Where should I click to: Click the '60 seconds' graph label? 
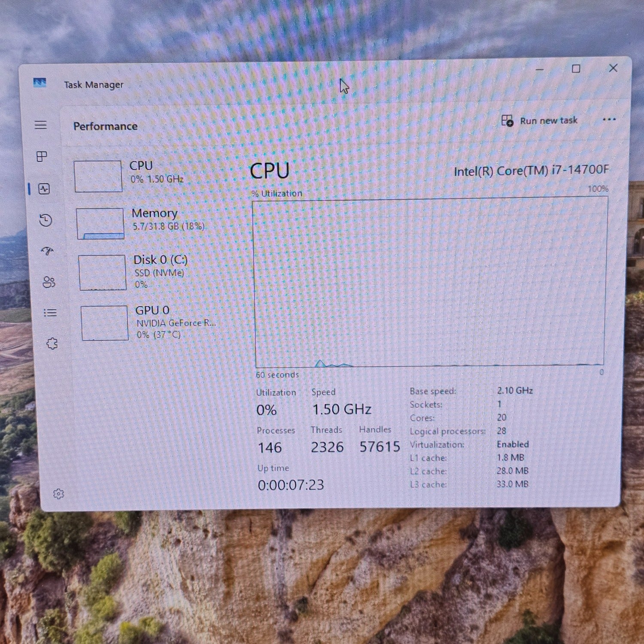point(277,375)
